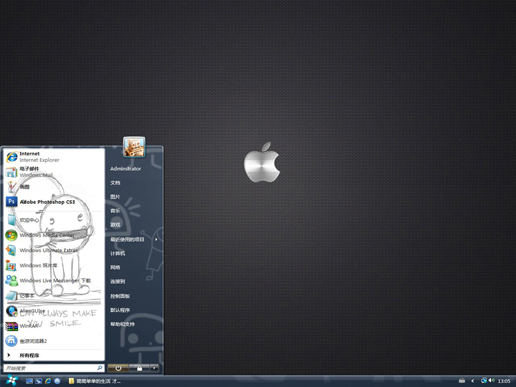Click the power button in Start menu
Viewport: 516px width, 387px height.
coord(118,368)
